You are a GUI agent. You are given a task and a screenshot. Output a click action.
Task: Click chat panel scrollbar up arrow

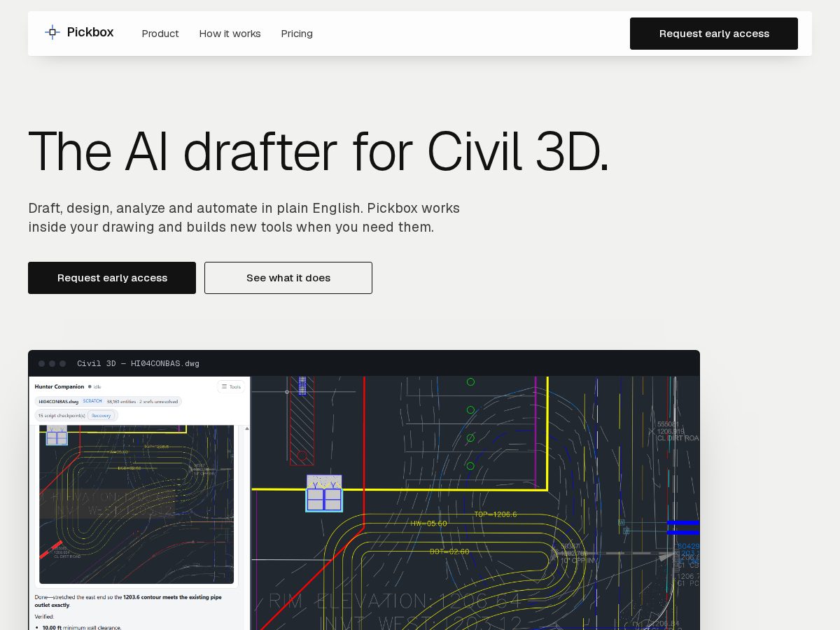click(x=247, y=428)
